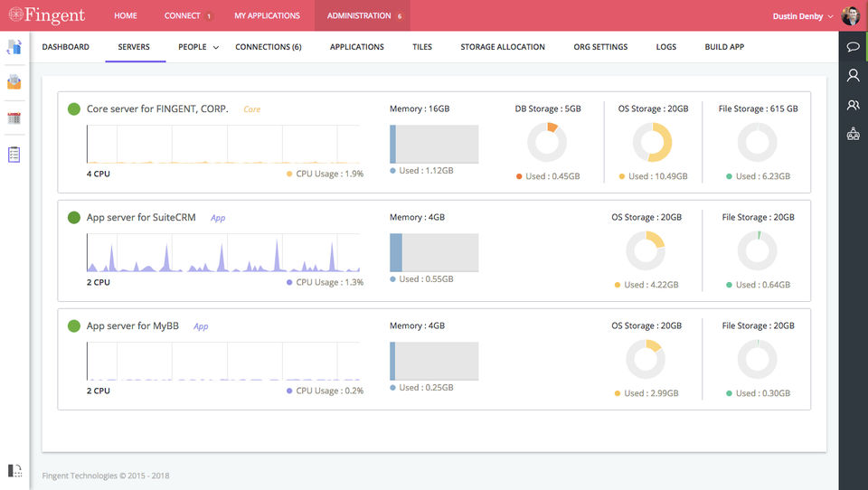Click the orange inbox icon in left sidebar
Viewport: 868px width, 490px height.
(x=14, y=82)
